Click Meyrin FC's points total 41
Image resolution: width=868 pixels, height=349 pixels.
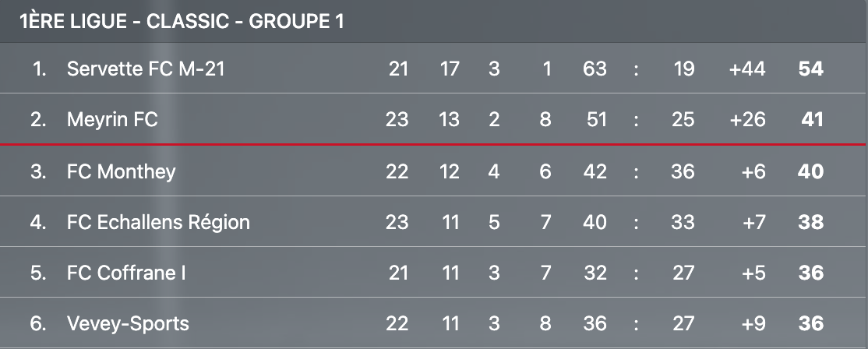810,120
